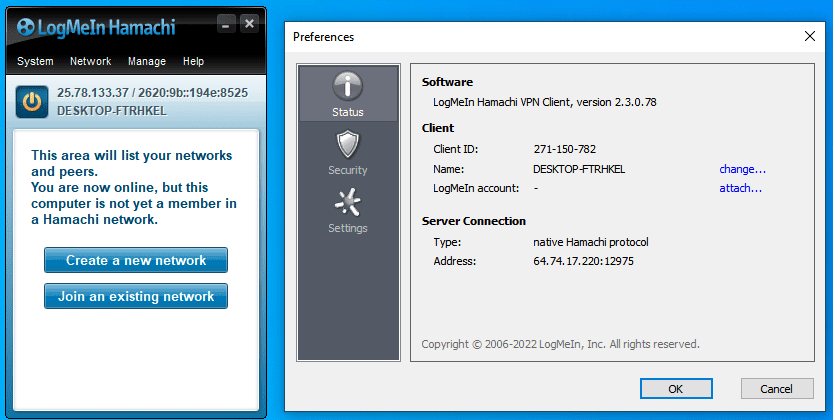Click the DESKTOP-FTRHKEL name in Hamachi window
The height and width of the screenshot is (420, 833).
click(x=112, y=111)
